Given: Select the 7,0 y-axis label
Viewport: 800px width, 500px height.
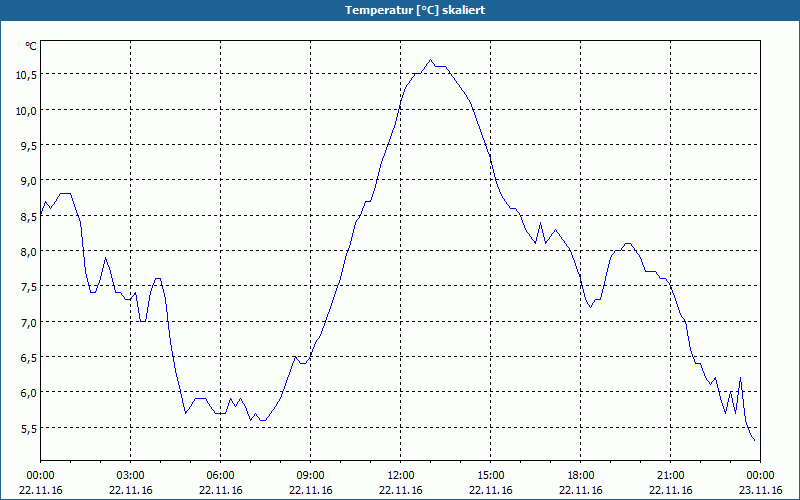Looking at the screenshot, I should point(29,323).
